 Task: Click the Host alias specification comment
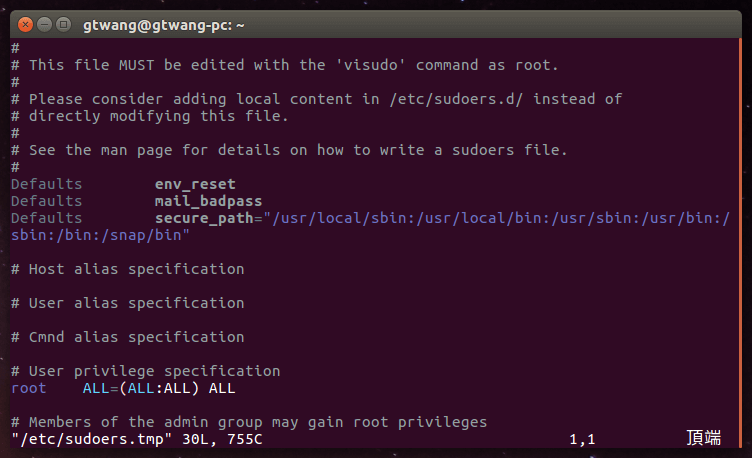tap(127, 269)
